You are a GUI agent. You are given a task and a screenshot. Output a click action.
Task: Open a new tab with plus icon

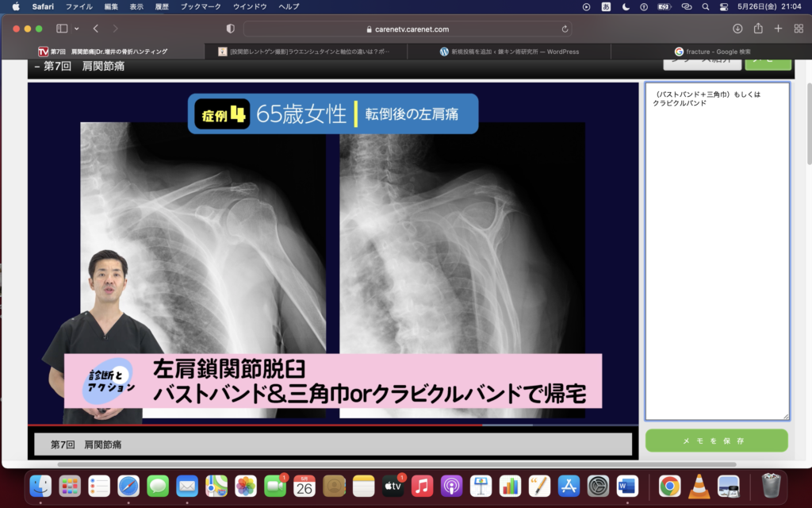778,29
